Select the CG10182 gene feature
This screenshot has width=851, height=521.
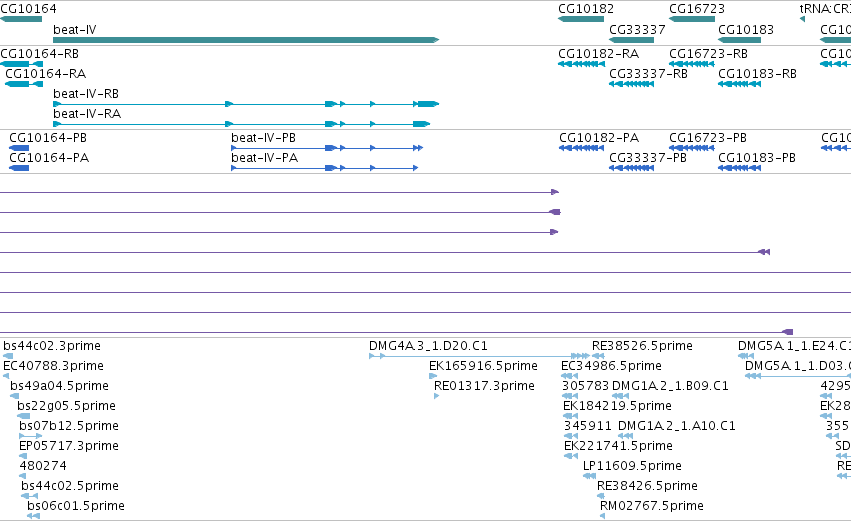[x=581, y=19]
